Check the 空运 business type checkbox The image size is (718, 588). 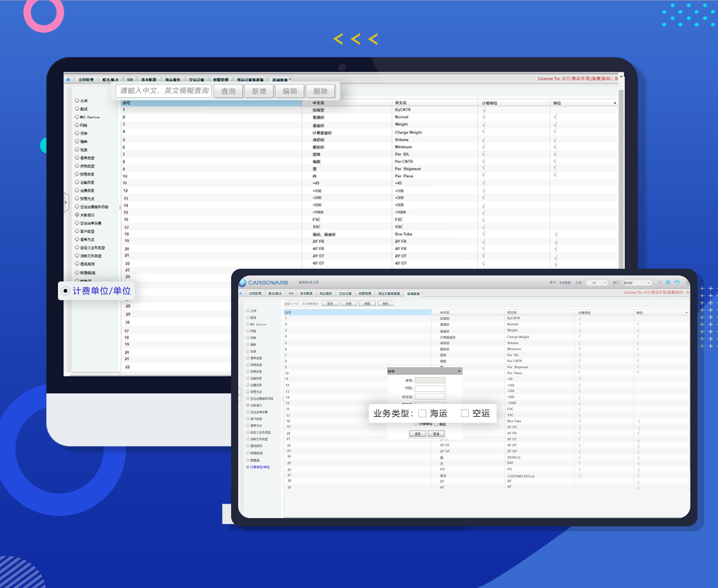465,413
